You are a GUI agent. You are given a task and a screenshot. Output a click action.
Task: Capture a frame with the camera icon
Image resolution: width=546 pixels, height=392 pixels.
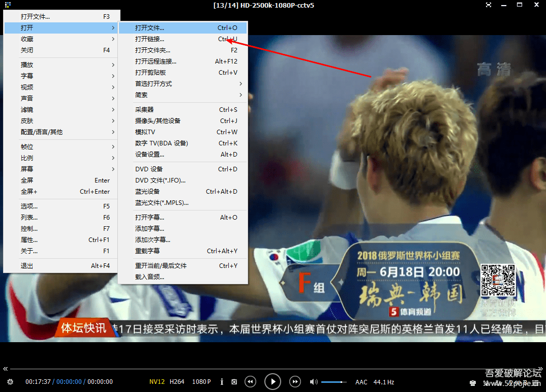tap(234, 381)
